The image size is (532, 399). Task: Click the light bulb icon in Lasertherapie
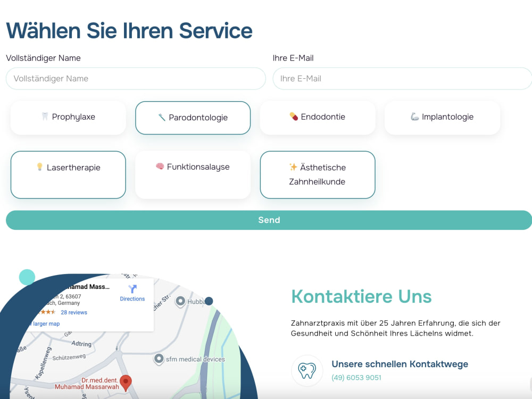40,167
